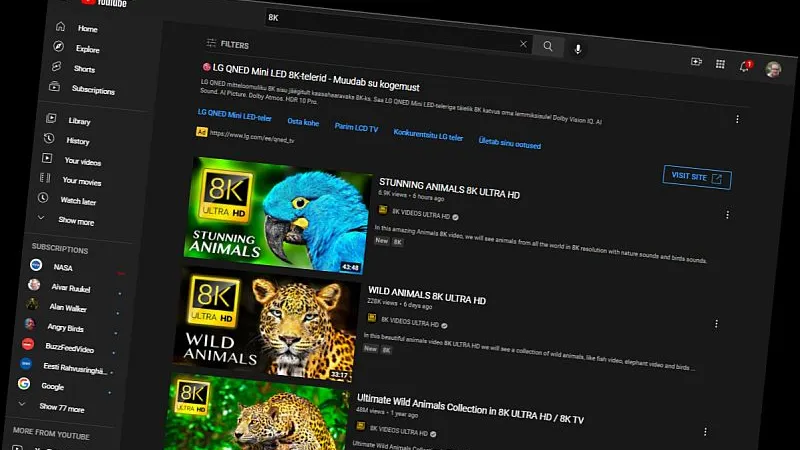Open the Osta kohe link
The width and height of the screenshot is (800, 450).
coord(303,122)
